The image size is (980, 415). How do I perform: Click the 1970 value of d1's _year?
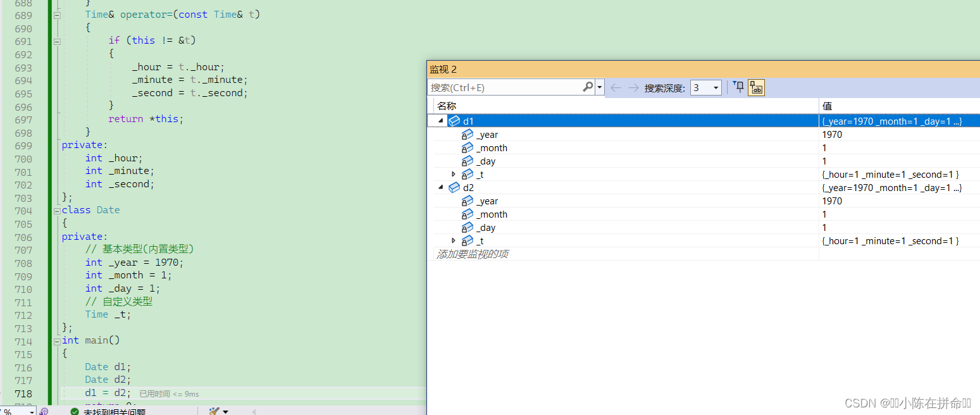pyautogui.click(x=832, y=134)
